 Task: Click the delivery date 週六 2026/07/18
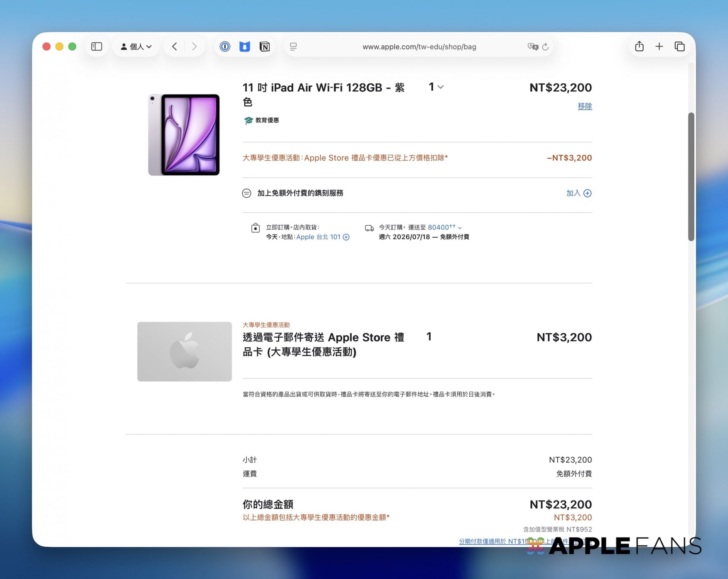[x=404, y=237]
